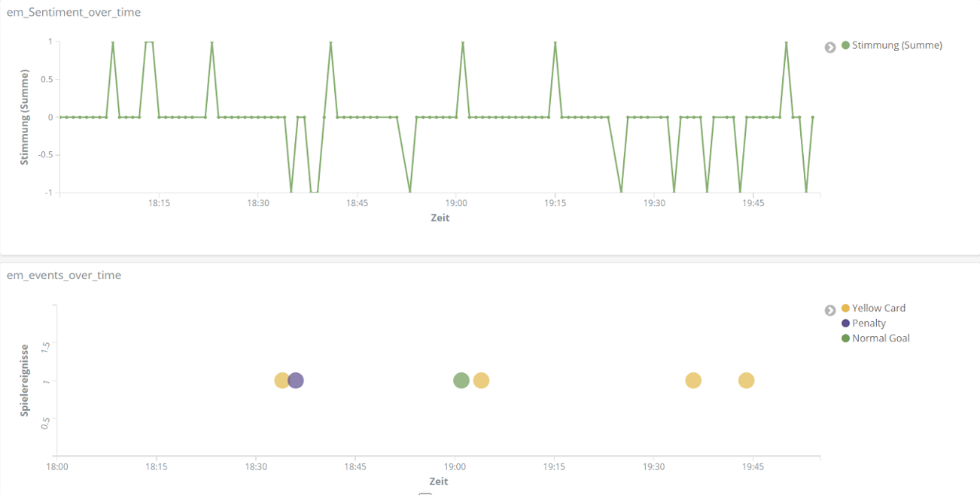
Task: Toggle the Penalty legend label
Action: point(869,323)
